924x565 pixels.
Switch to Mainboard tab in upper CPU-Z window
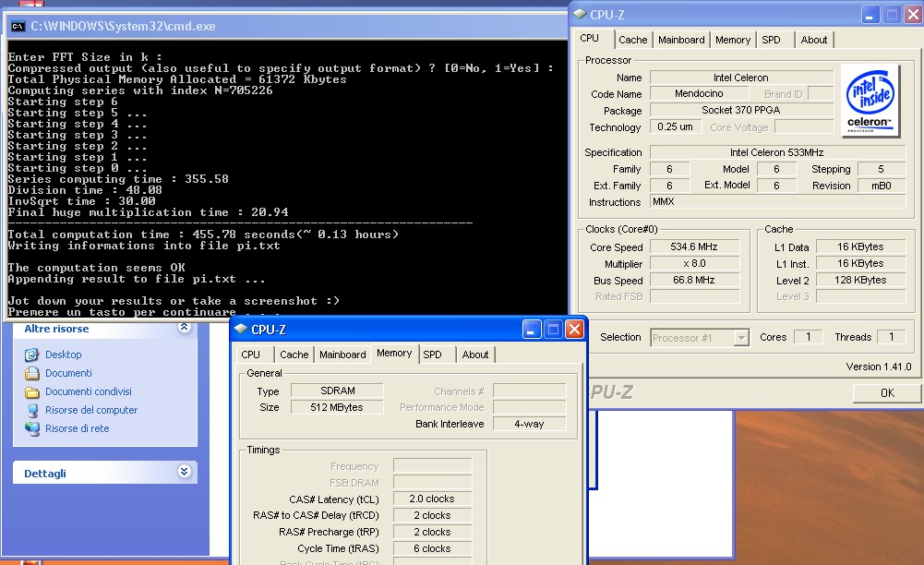click(681, 40)
